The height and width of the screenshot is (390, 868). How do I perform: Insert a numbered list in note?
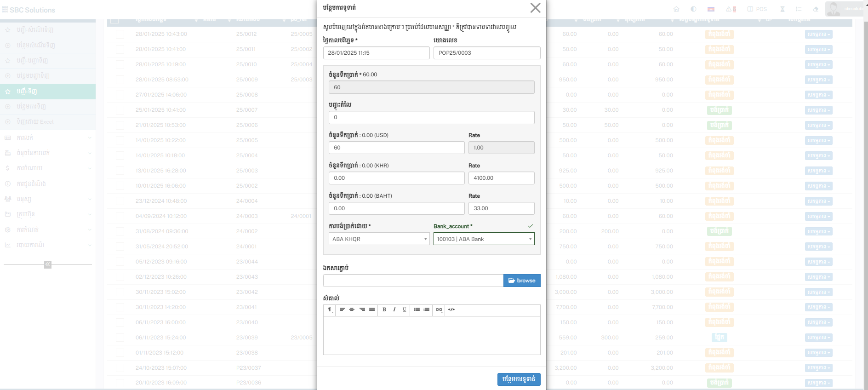click(427, 310)
